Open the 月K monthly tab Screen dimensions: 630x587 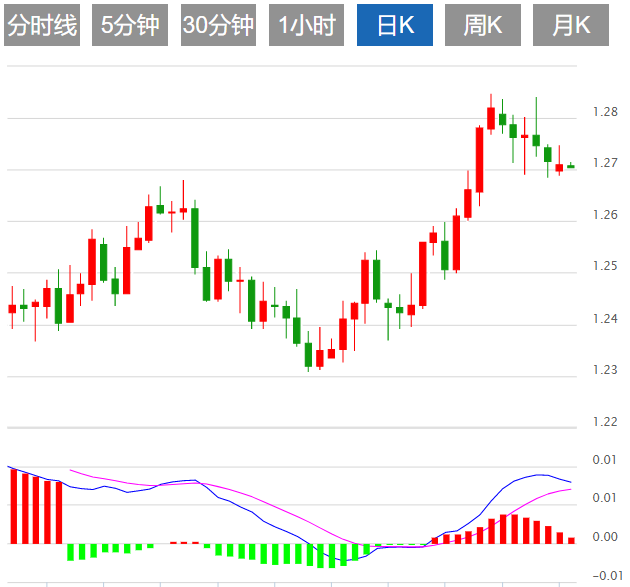coord(571,25)
